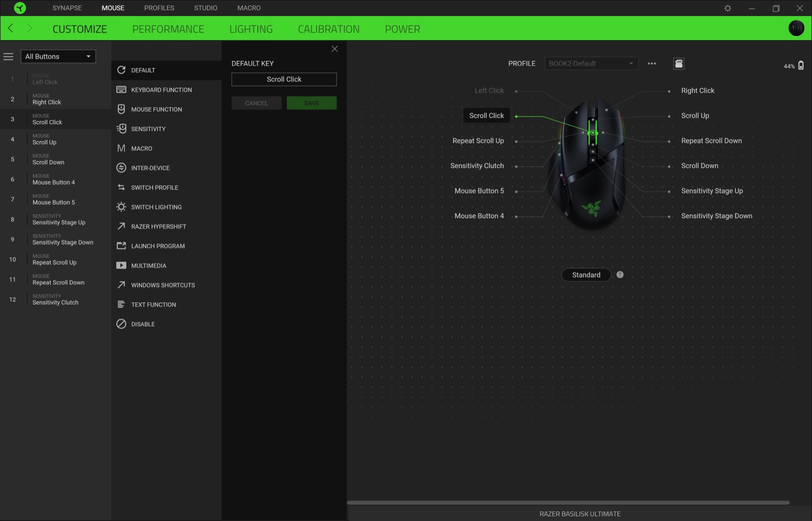Image resolution: width=812 pixels, height=521 pixels.
Task: Click the hamburger menu icon
Action: tap(9, 57)
